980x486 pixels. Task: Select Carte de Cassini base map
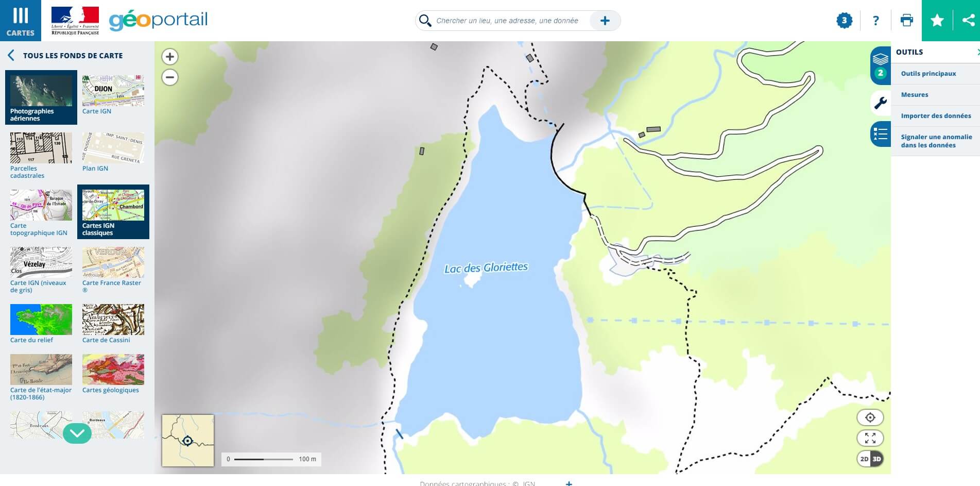[x=113, y=323]
